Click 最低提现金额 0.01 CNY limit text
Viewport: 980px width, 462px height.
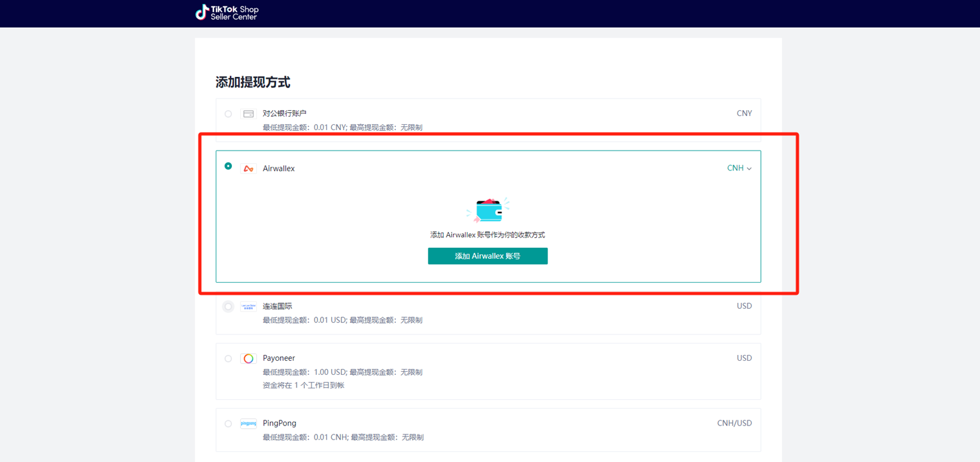343,128
